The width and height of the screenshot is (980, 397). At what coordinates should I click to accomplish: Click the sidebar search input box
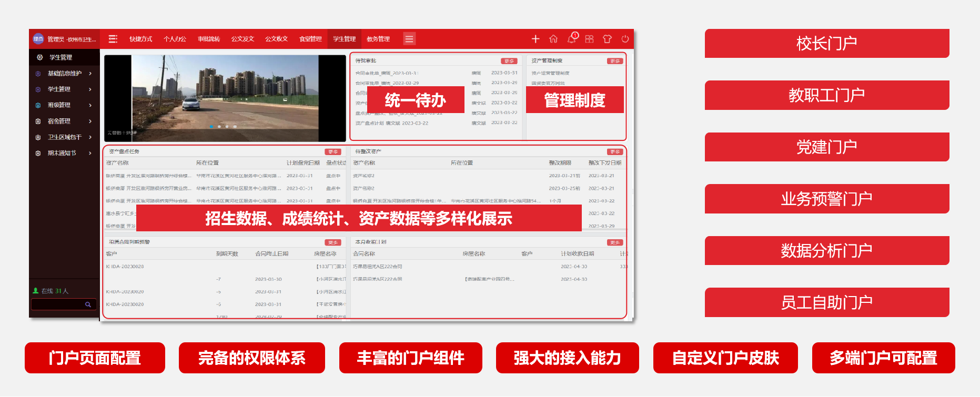[x=64, y=304]
